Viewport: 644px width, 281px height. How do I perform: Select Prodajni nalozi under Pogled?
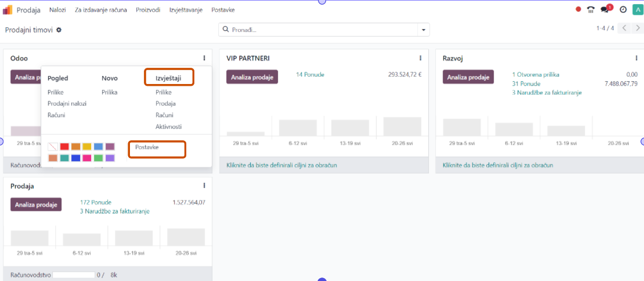[67, 103]
